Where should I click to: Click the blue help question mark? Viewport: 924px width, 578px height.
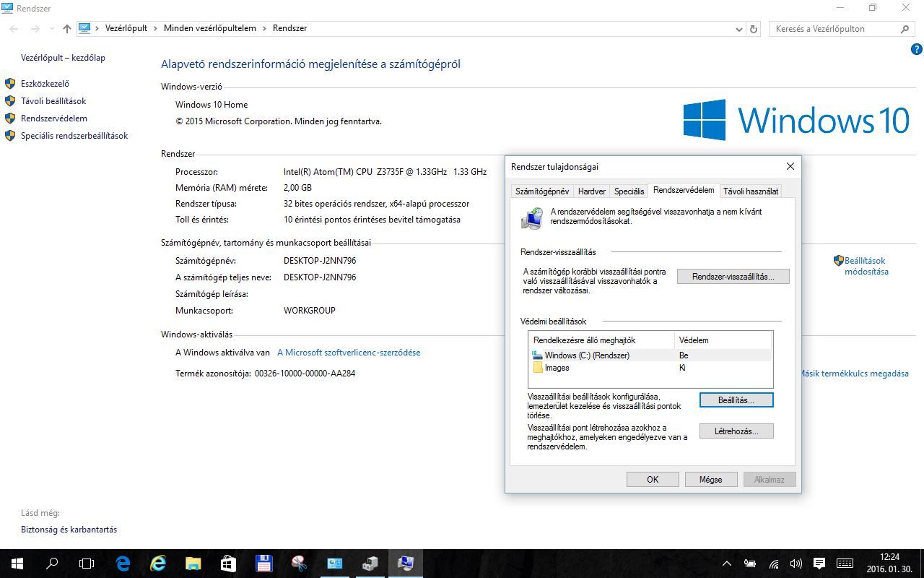917,49
